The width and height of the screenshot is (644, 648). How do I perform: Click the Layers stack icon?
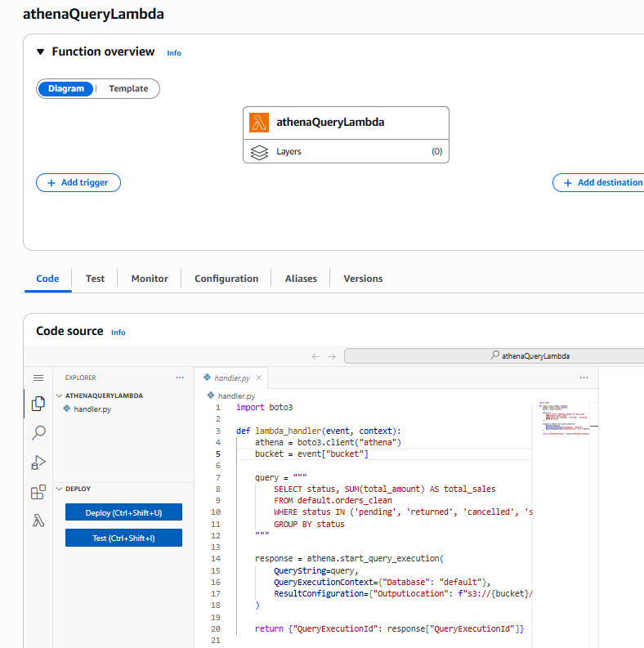coord(259,152)
